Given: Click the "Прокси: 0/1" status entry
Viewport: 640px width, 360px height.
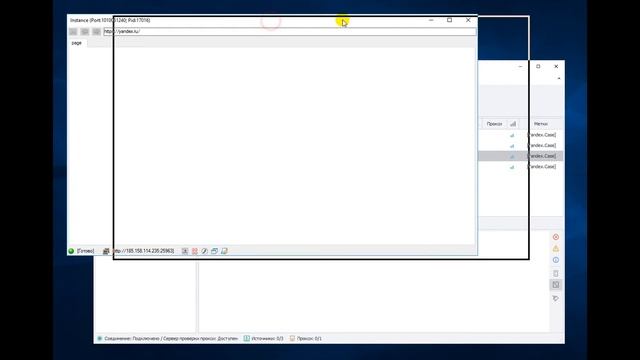Looking at the screenshot, I should tap(306, 338).
